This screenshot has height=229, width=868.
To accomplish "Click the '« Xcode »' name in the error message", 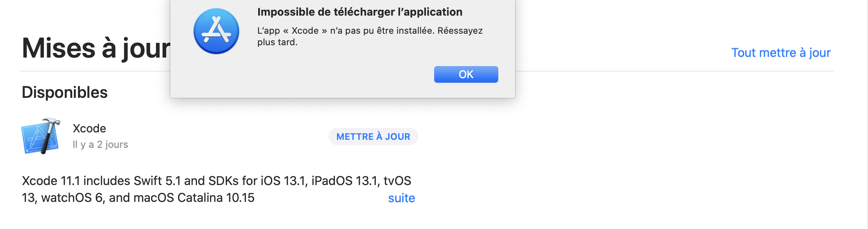I will click(x=305, y=31).
